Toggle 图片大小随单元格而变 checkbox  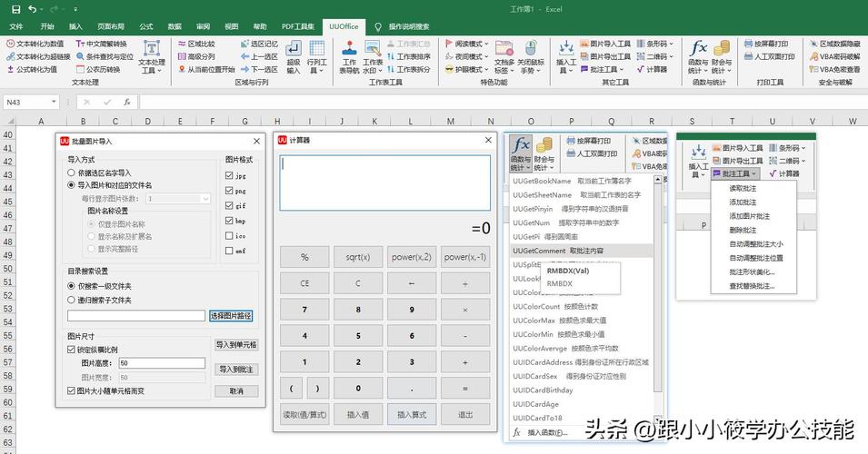pos(71,390)
